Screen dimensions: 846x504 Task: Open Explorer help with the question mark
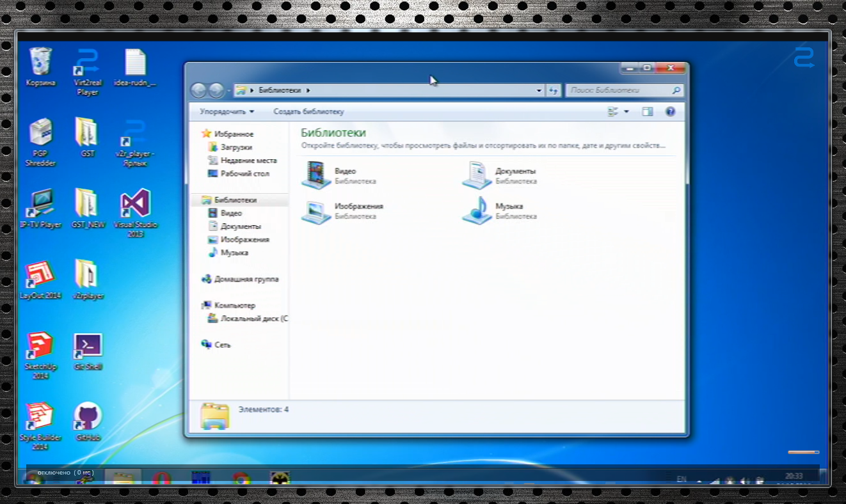pyautogui.click(x=670, y=111)
